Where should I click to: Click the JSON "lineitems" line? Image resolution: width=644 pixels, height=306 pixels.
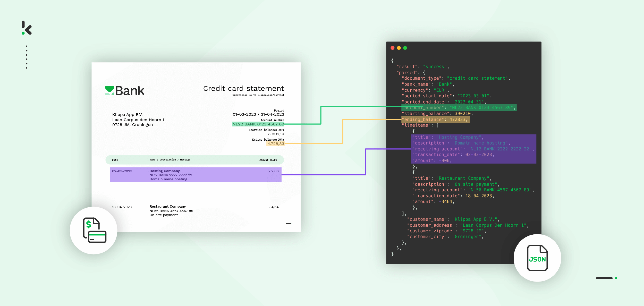point(420,125)
